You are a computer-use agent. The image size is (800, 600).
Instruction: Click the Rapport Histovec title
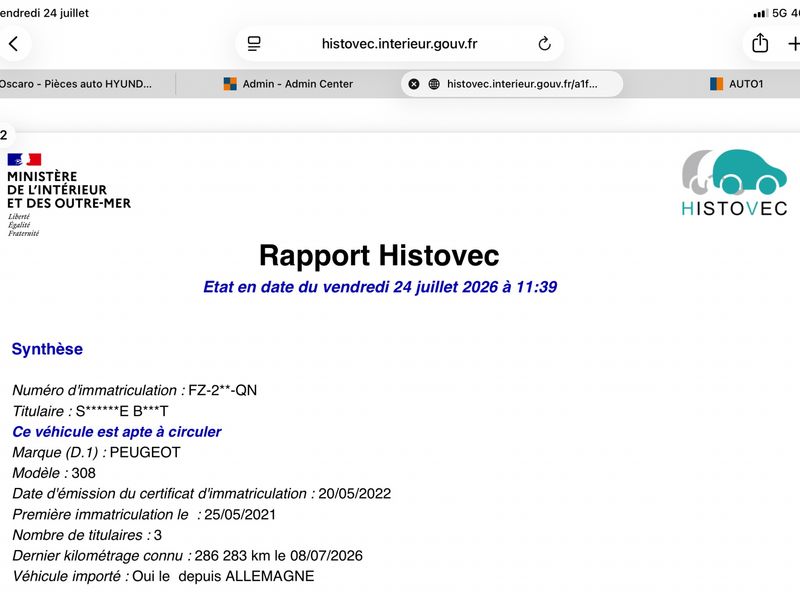[x=379, y=255]
